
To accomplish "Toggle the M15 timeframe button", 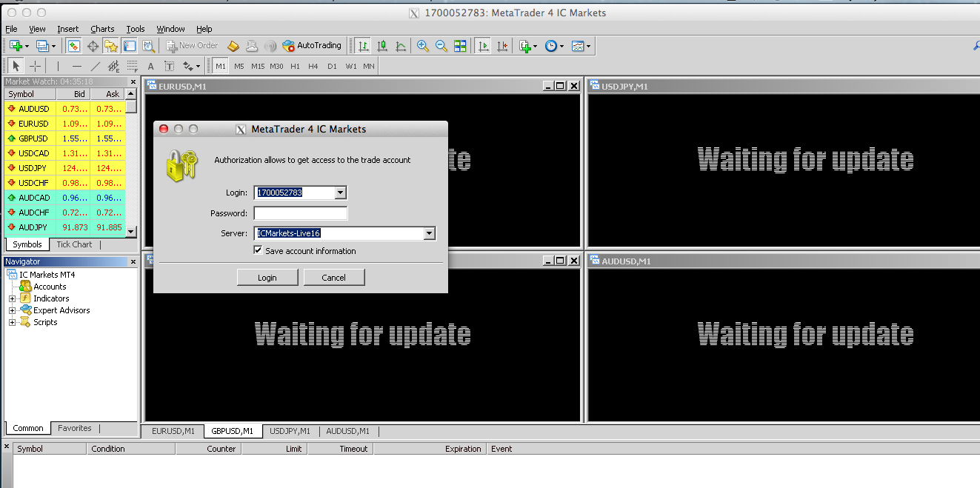I will click(x=258, y=66).
